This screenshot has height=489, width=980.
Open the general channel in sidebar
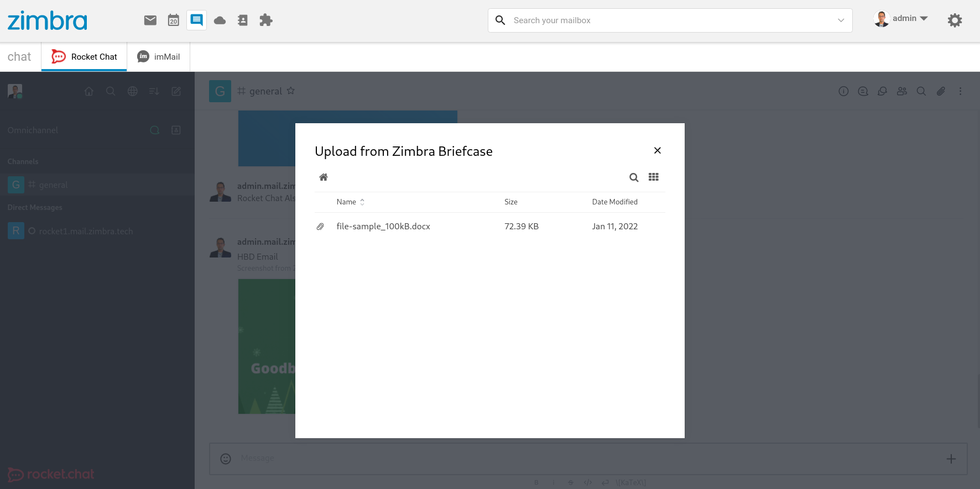point(97,185)
